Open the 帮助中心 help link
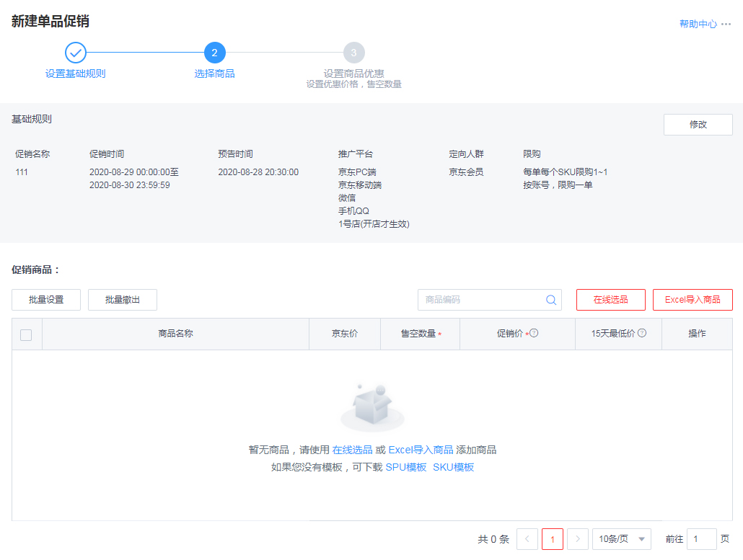 pyautogui.click(x=696, y=24)
